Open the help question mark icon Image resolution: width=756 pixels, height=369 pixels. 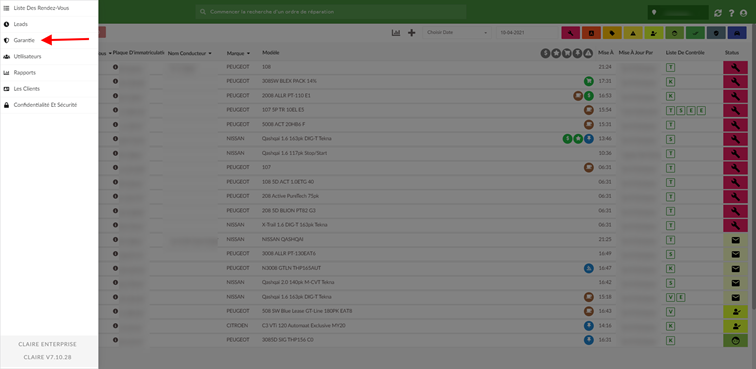pos(731,13)
